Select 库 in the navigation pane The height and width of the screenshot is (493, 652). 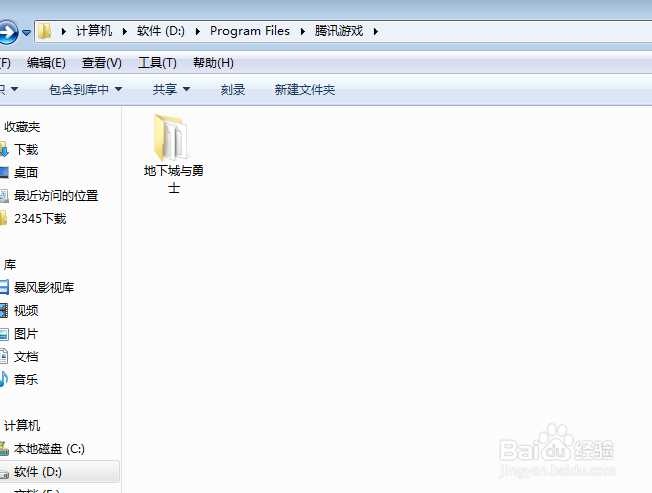click(10, 264)
